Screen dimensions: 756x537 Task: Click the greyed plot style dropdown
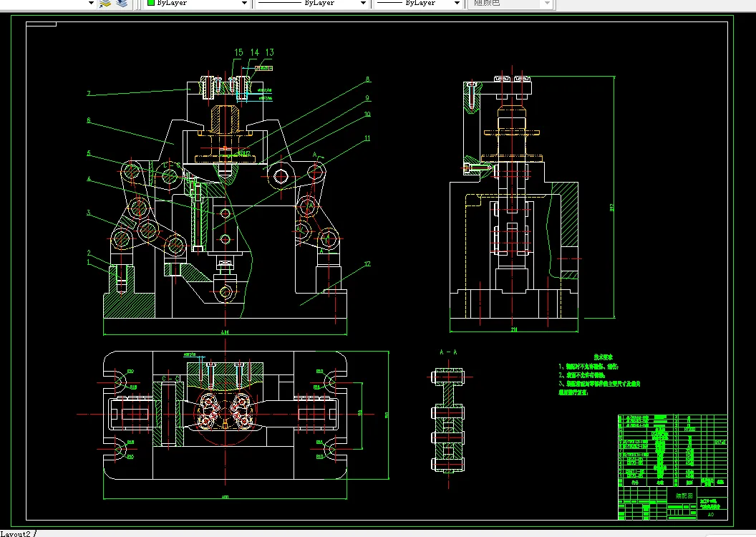point(510,3)
